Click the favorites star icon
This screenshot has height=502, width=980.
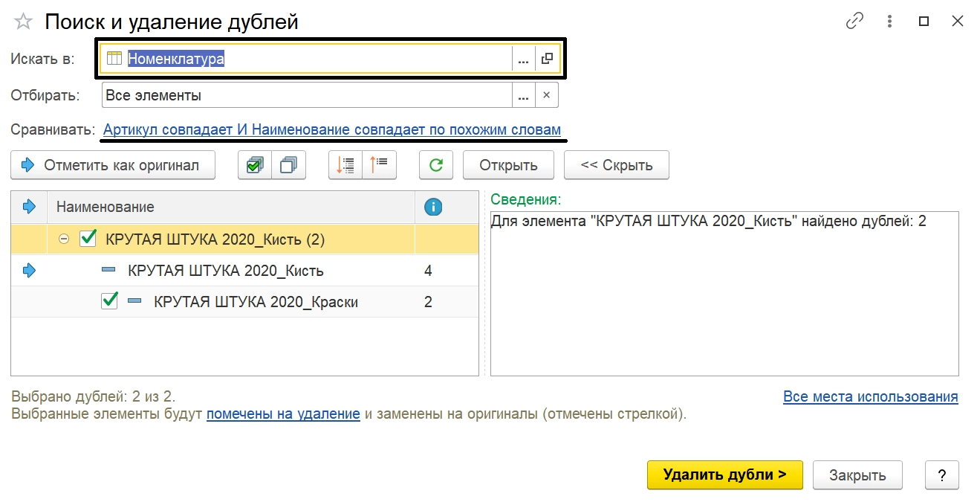coord(24,22)
